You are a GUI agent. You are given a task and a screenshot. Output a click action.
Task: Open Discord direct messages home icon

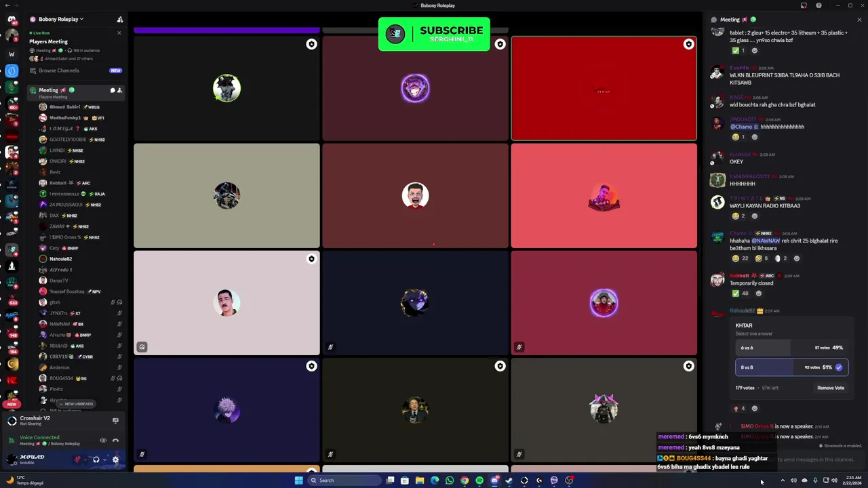coord(12,20)
